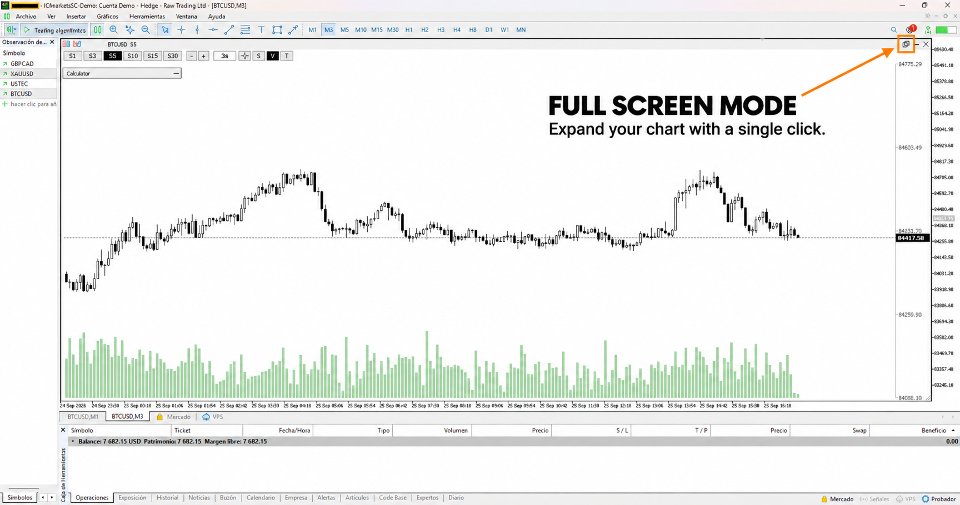Viewport: 960px width, 505px height.
Task: Select the equidistant channel tool
Action: [245, 29]
